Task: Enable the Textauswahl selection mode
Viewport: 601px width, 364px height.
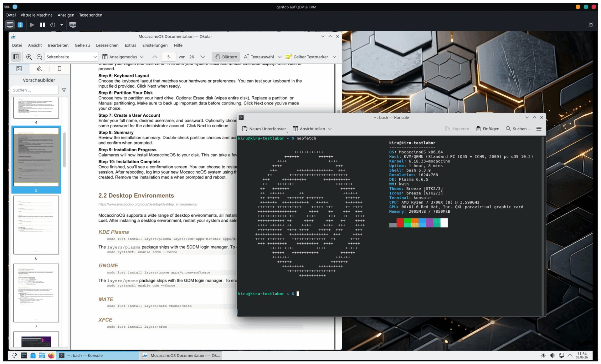Action: pyautogui.click(x=259, y=57)
